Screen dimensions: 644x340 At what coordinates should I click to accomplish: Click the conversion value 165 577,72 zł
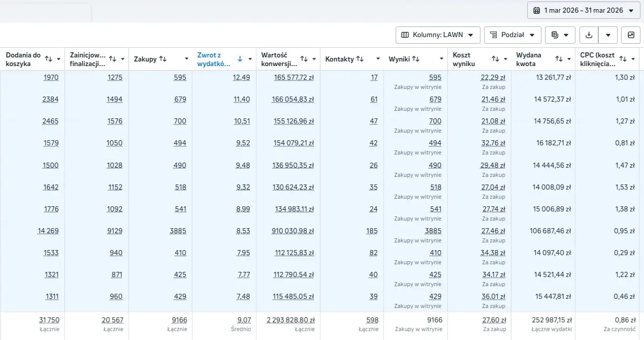[x=294, y=78]
